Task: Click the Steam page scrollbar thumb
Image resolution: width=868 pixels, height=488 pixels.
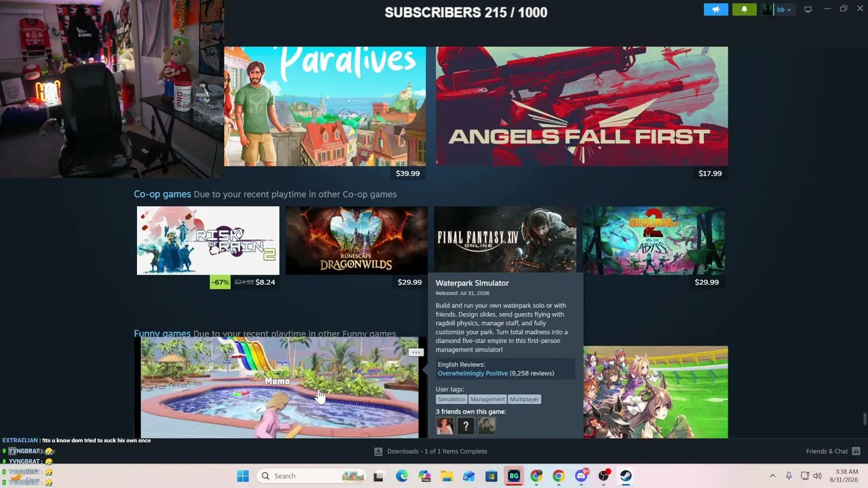Action: [865, 419]
